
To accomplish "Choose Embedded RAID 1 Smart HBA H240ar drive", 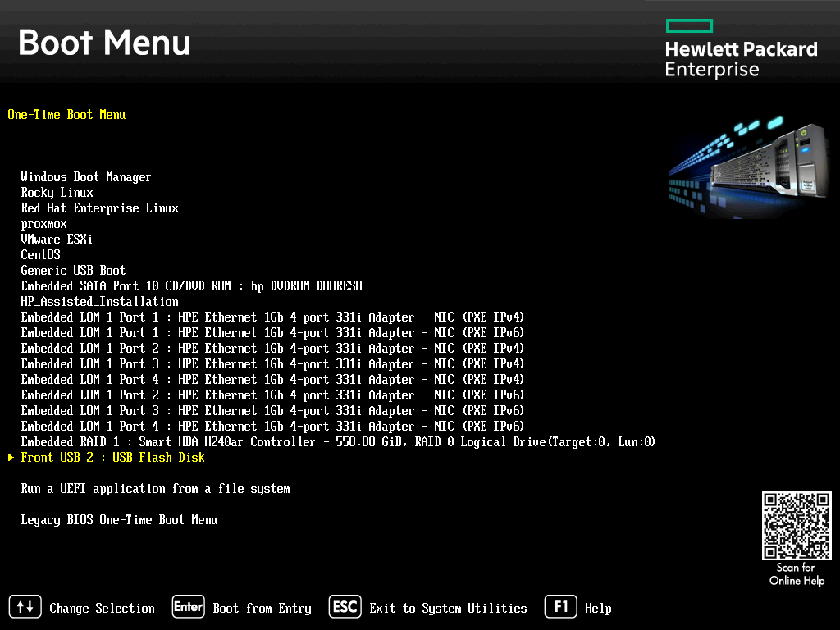I will (x=338, y=442).
